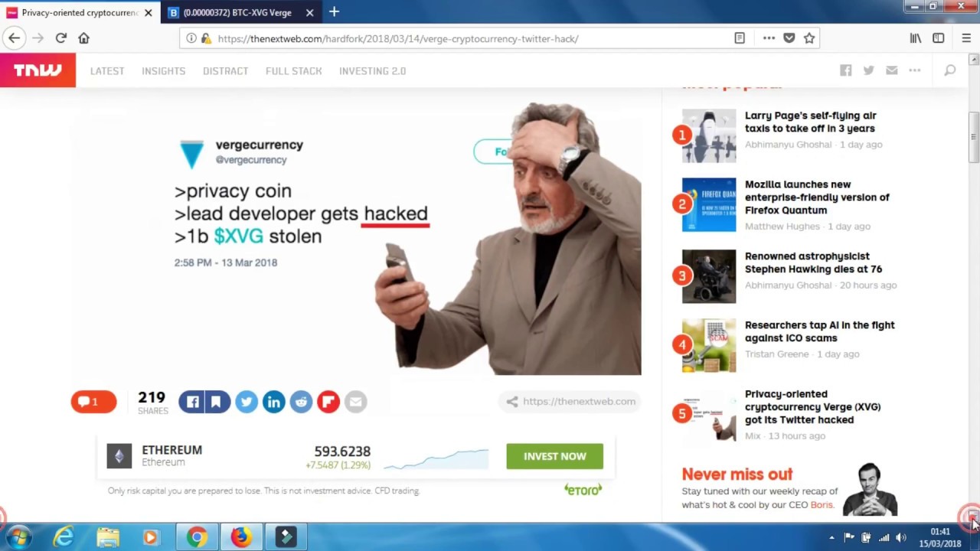Viewport: 980px width, 551px height.
Task: Open Verge XVG Twitter hacked popular article
Action: click(x=812, y=406)
